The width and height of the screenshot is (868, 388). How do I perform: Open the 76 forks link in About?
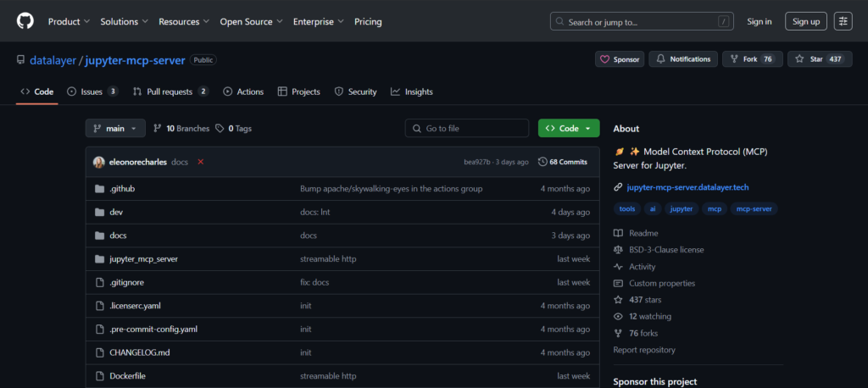(643, 333)
